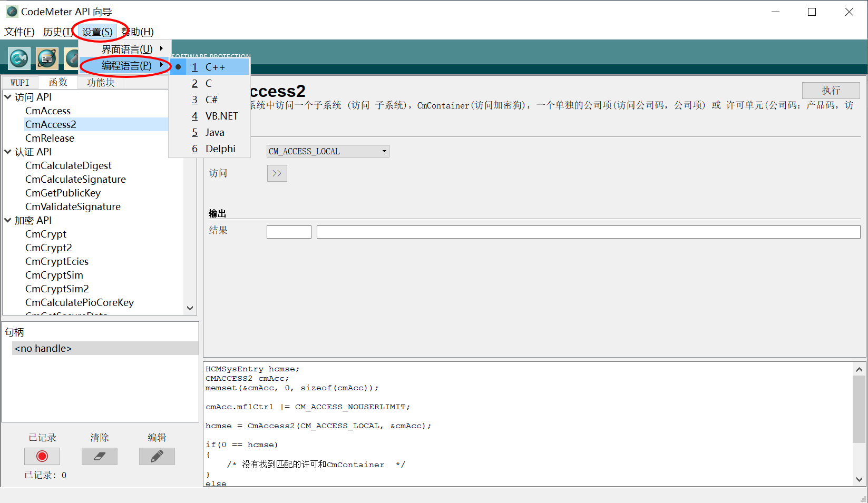This screenshot has width=868, height=503.
Task: Select CmAccess2 in the function tree
Action: (51, 124)
